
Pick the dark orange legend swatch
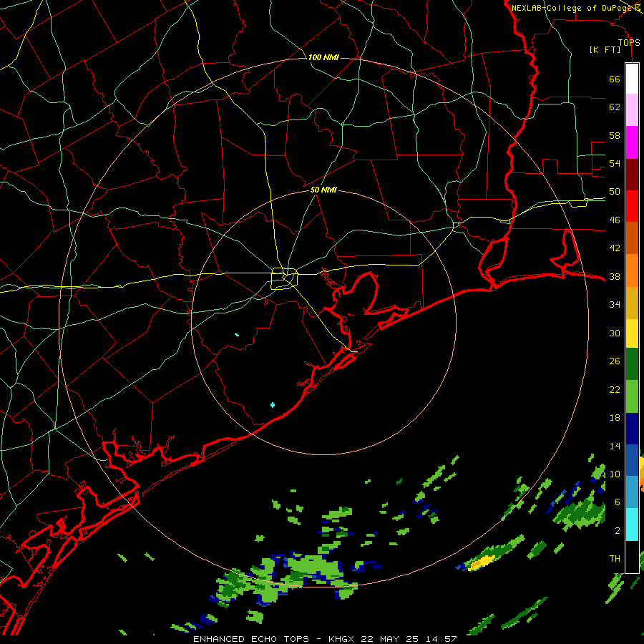pos(632,238)
